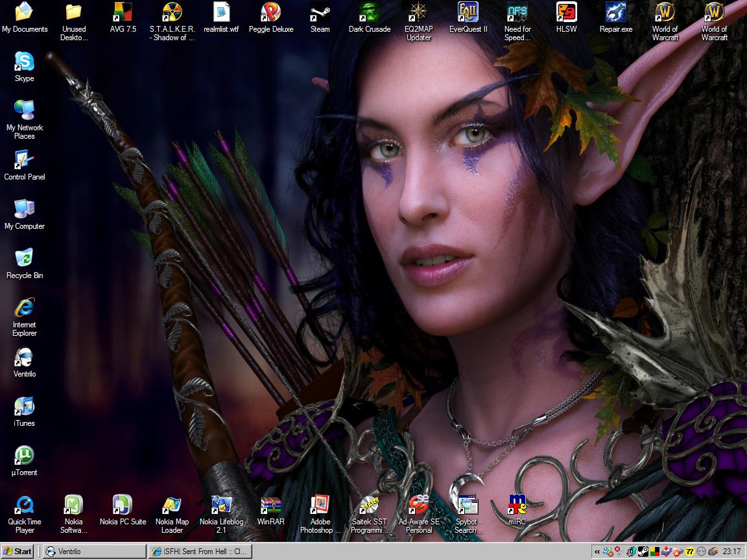Select the HLSW desktop icon

click(x=567, y=17)
